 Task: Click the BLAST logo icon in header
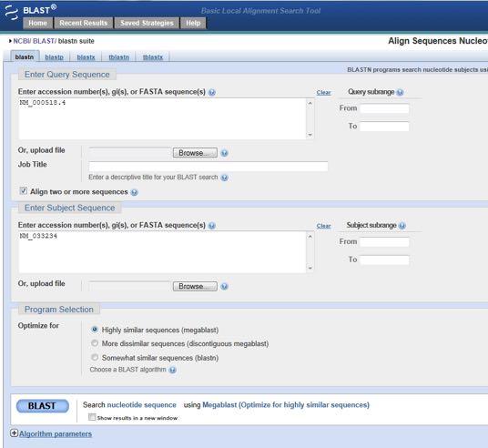point(12,13)
